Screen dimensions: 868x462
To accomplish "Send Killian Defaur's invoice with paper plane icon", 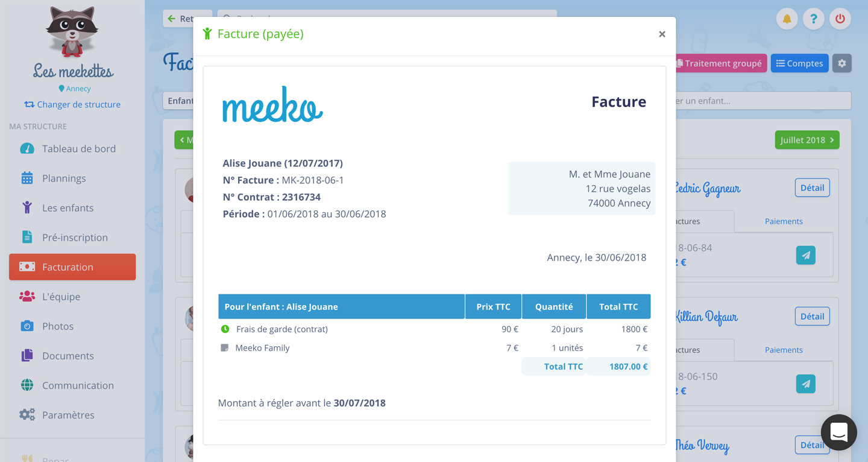I will [x=805, y=384].
